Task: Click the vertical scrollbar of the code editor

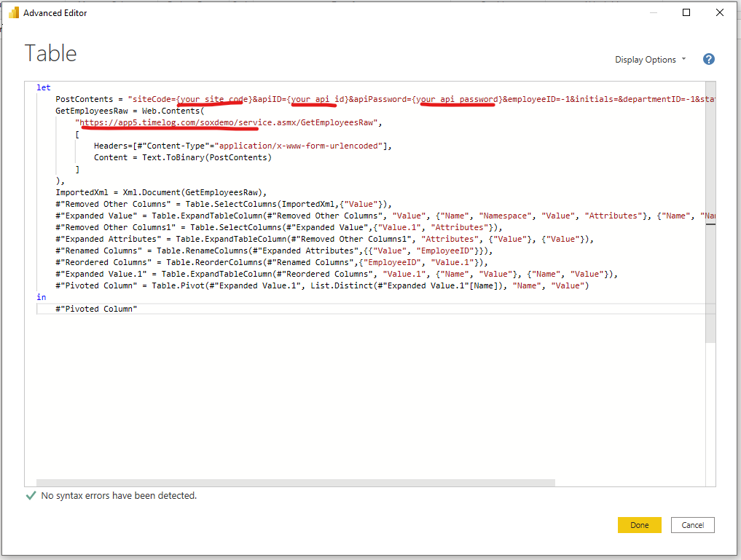Action: click(x=710, y=218)
